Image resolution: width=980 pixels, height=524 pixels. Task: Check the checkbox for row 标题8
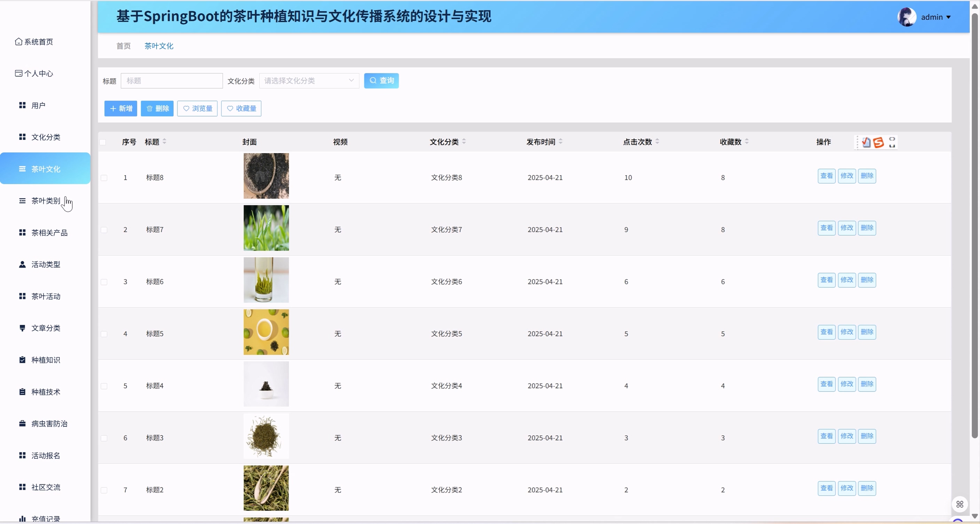pyautogui.click(x=104, y=177)
